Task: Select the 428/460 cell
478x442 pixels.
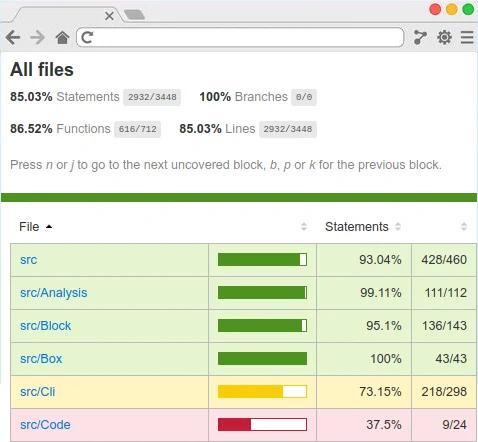Action: click(x=444, y=260)
